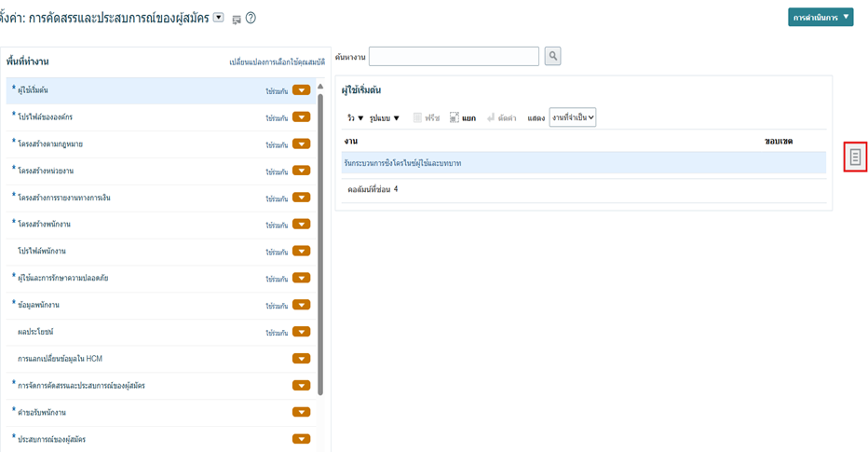Open รันกระบวนการซิงโครไนซ์ผู้ใช้และบทบาท task link
The height and width of the screenshot is (452, 868).
402,163
